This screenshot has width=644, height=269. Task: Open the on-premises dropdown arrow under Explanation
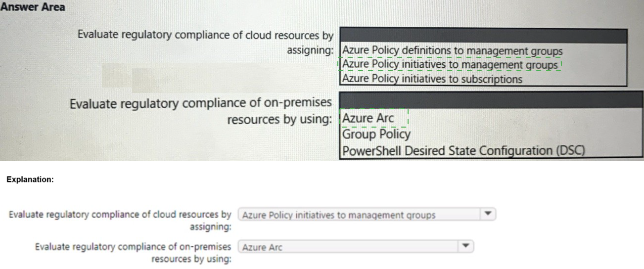tap(464, 246)
